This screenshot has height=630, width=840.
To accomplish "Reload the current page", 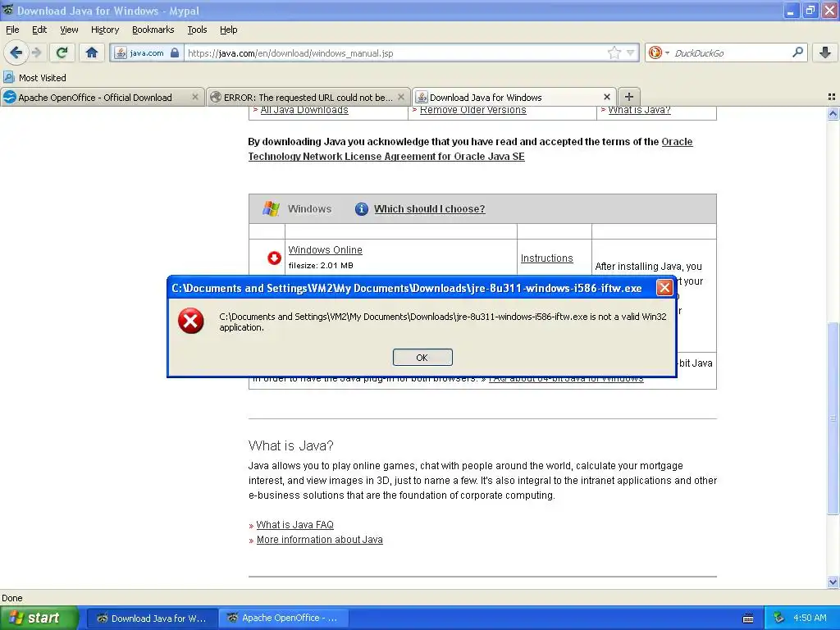I will tap(62, 52).
